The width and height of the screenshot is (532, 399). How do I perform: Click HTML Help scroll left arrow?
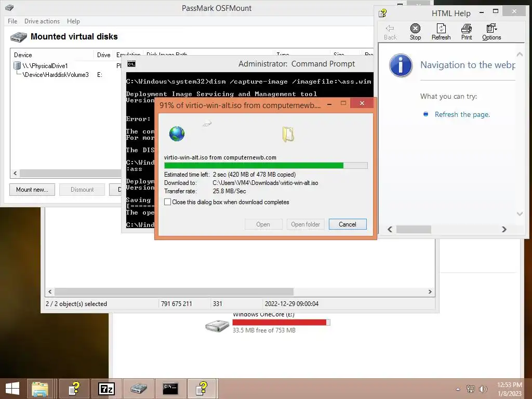coord(390,229)
